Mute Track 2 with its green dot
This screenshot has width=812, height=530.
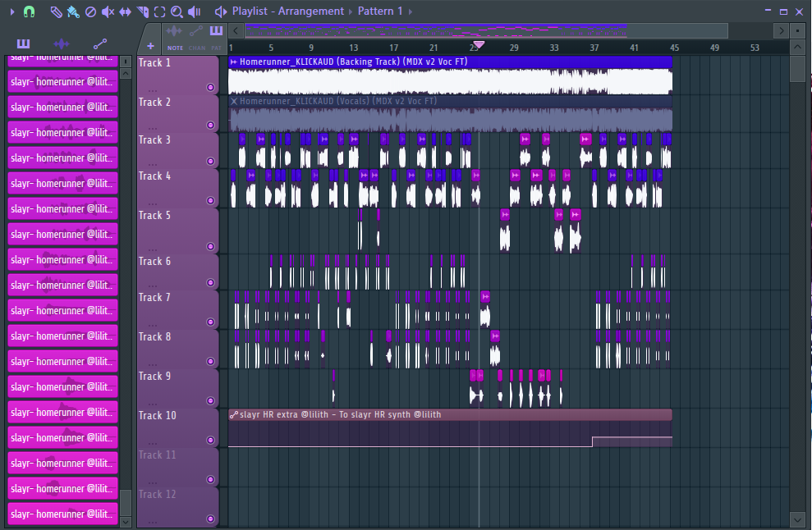[x=210, y=125]
